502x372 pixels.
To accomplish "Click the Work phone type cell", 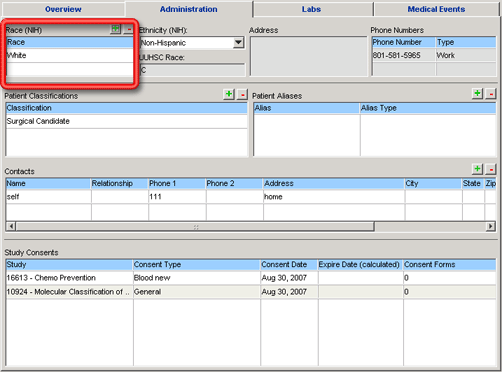I will (x=466, y=55).
